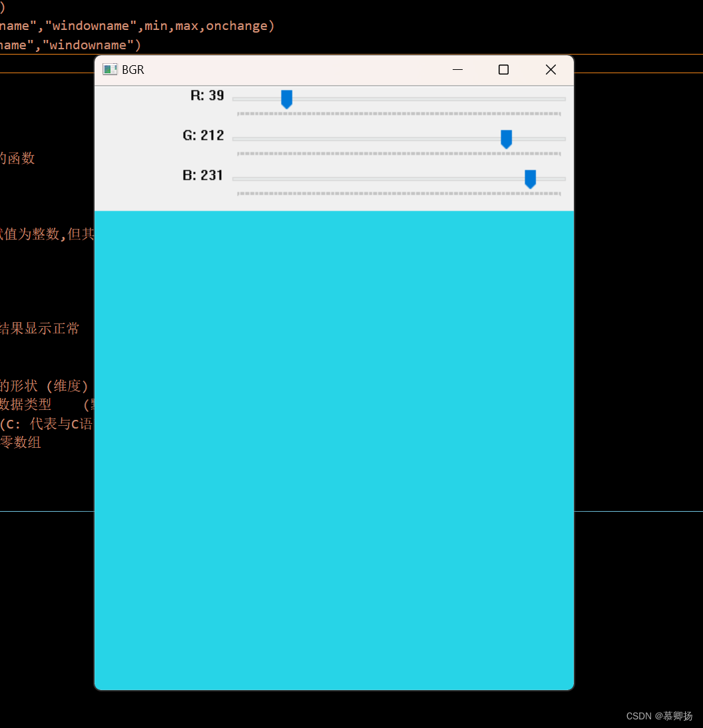Close the BGR window
Screen dimensions: 703x728
click(x=551, y=70)
